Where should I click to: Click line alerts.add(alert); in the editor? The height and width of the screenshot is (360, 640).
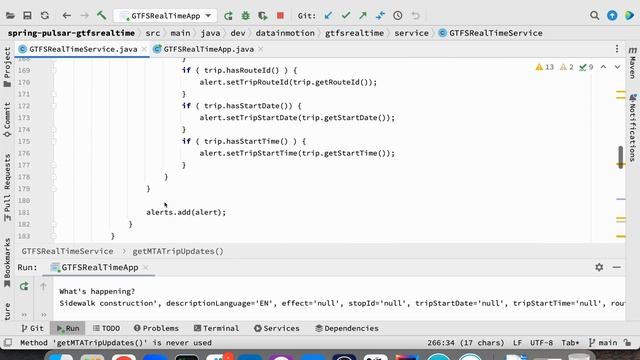(x=186, y=212)
